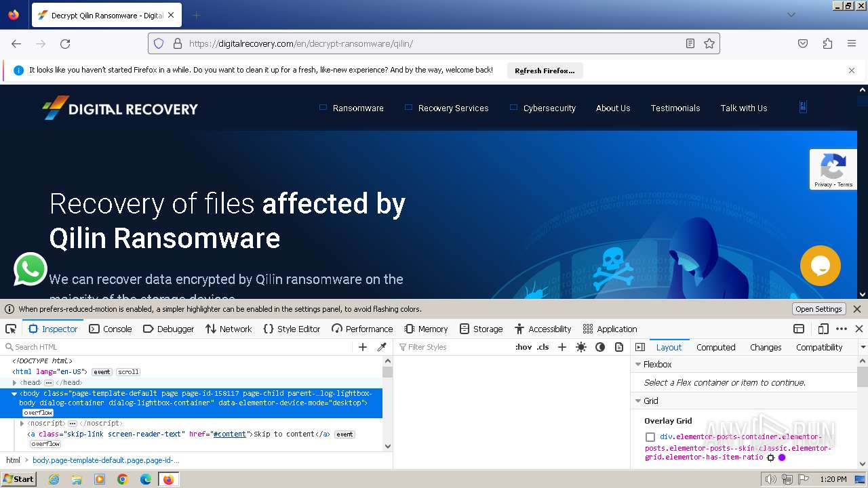The image size is (868, 488).
Task: Click the Windows Start button
Action: (x=19, y=479)
